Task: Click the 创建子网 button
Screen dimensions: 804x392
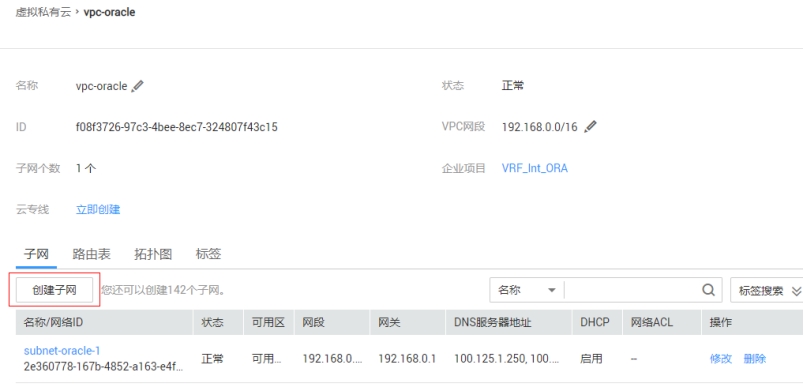Action: tap(54, 290)
